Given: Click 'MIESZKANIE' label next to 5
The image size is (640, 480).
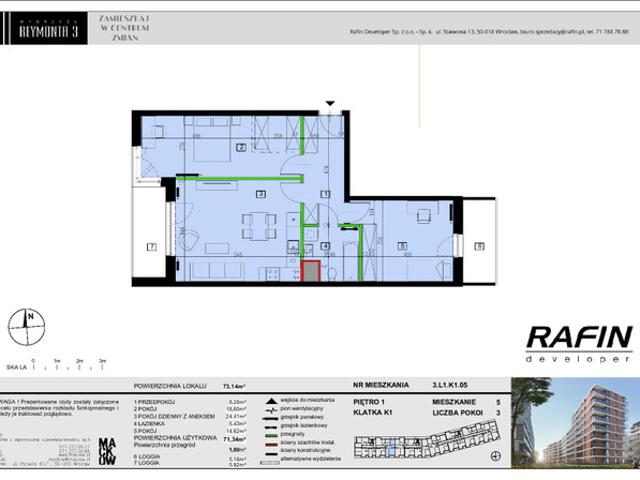Looking at the screenshot, I should pos(454,402).
